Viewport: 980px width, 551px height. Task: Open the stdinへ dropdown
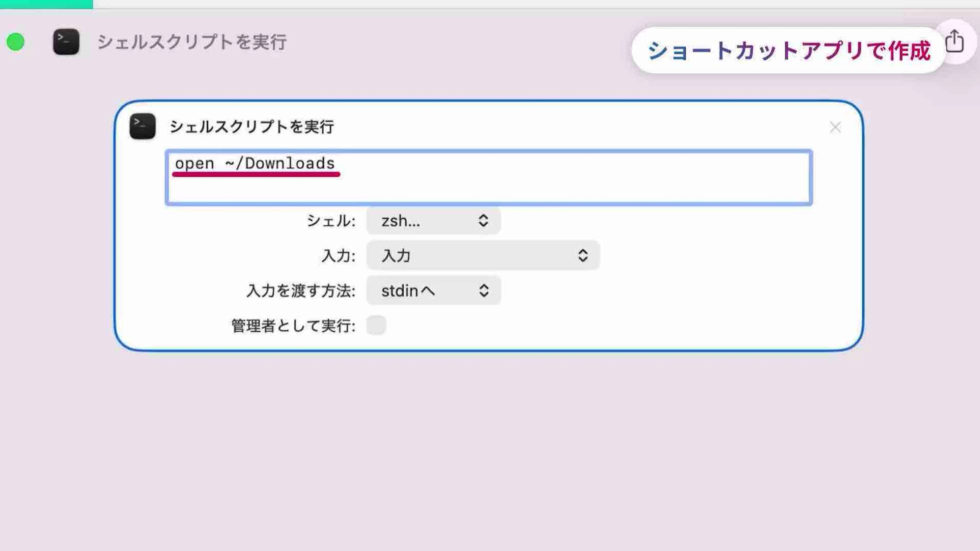coord(433,291)
